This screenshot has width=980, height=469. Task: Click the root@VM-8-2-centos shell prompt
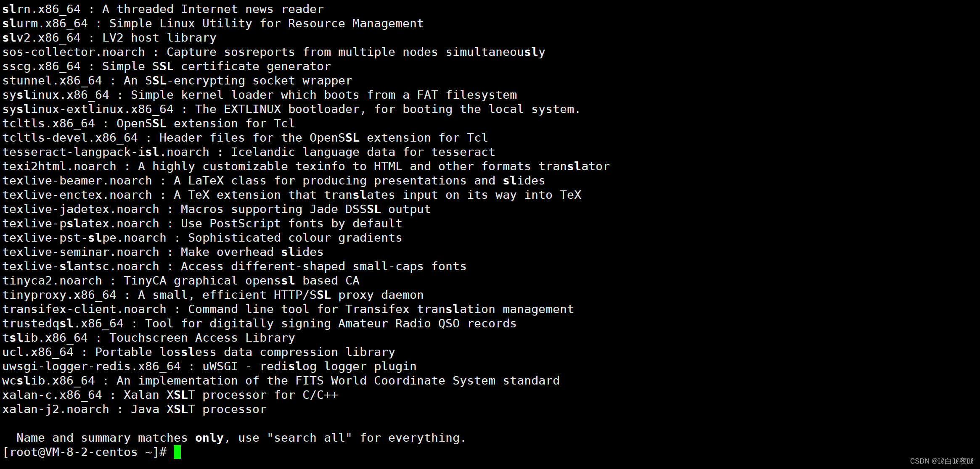pyautogui.click(x=84, y=452)
